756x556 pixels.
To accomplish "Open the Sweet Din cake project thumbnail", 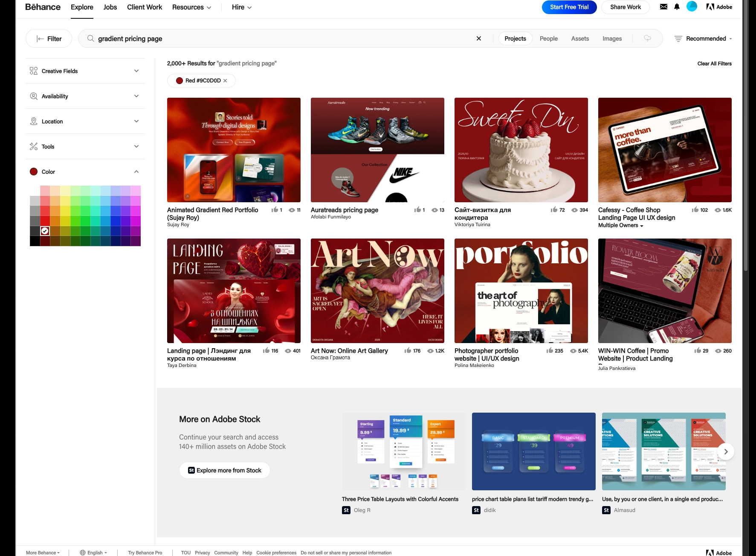I will [x=521, y=150].
